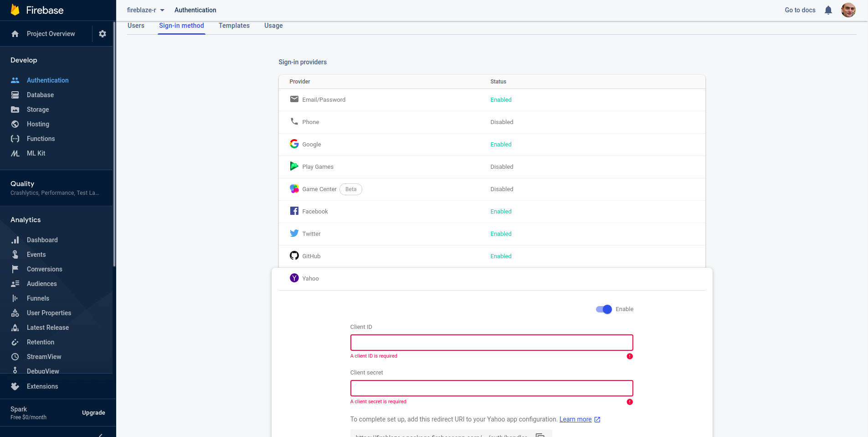This screenshot has height=437, width=868.
Task: Click the sidebar scrollbar
Action: tap(114, 144)
